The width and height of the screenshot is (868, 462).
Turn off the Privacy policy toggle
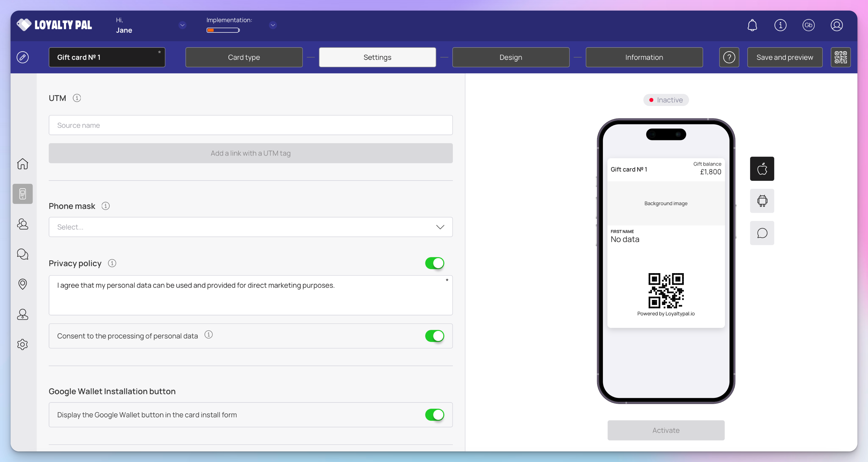point(434,263)
